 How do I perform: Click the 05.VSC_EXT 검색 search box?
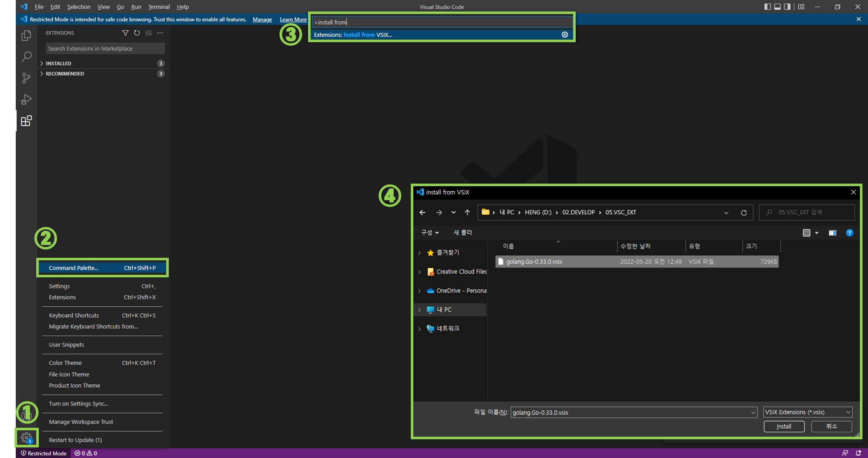tap(807, 212)
